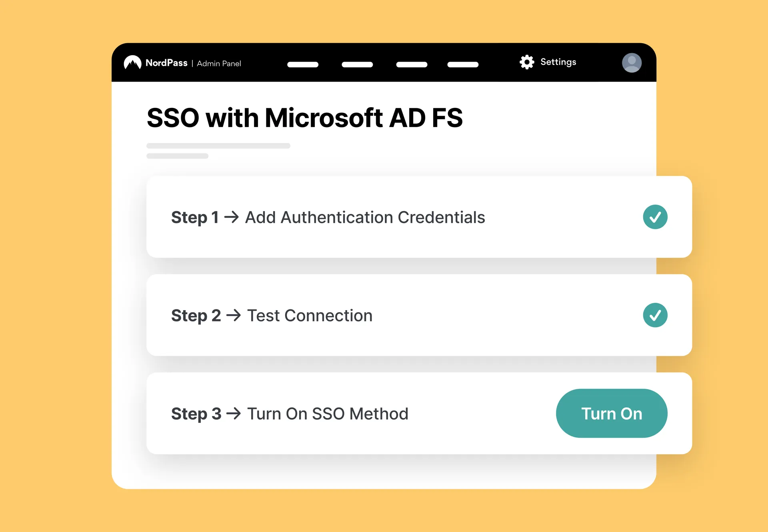The height and width of the screenshot is (532, 768).
Task: Click the arrow after Step 3
Action: coord(234,414)
